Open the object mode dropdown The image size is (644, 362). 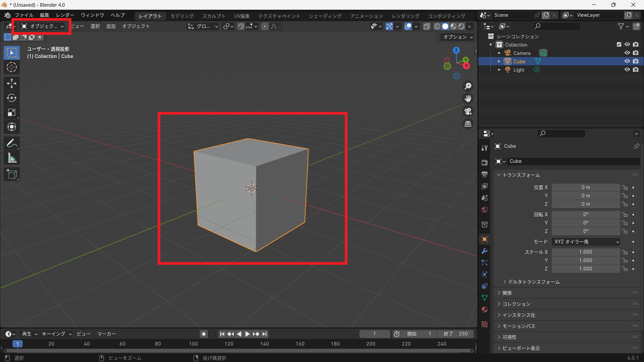coord(42,26)
